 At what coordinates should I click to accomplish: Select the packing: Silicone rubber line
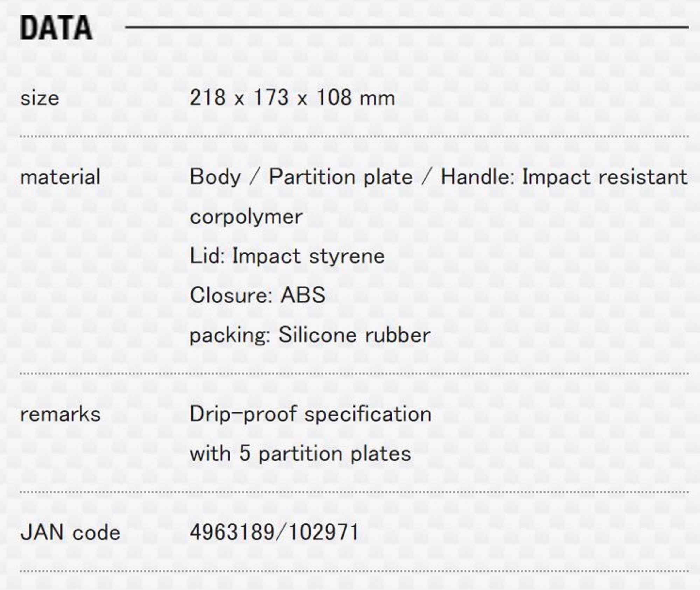pyautogui.click(x=310, y=335)
